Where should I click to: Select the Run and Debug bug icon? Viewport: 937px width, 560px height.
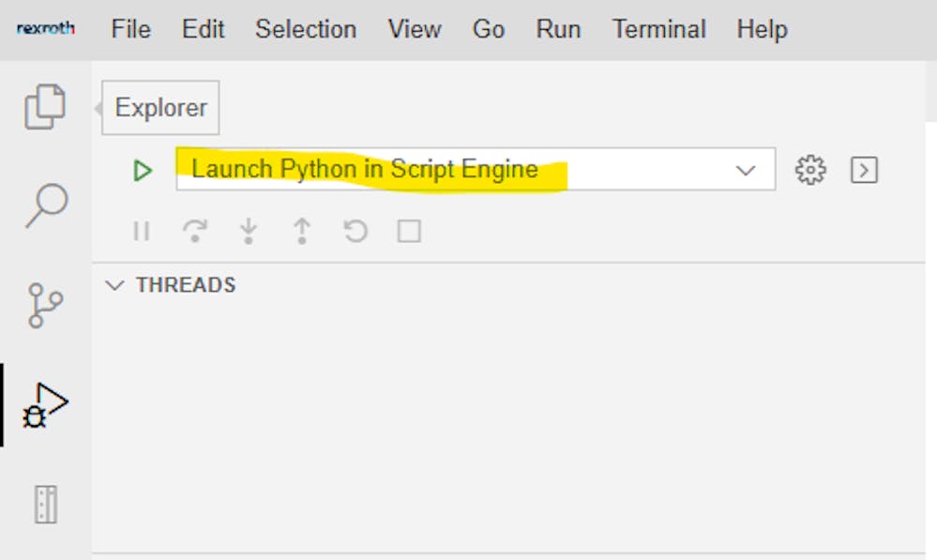tap(45, 405)
